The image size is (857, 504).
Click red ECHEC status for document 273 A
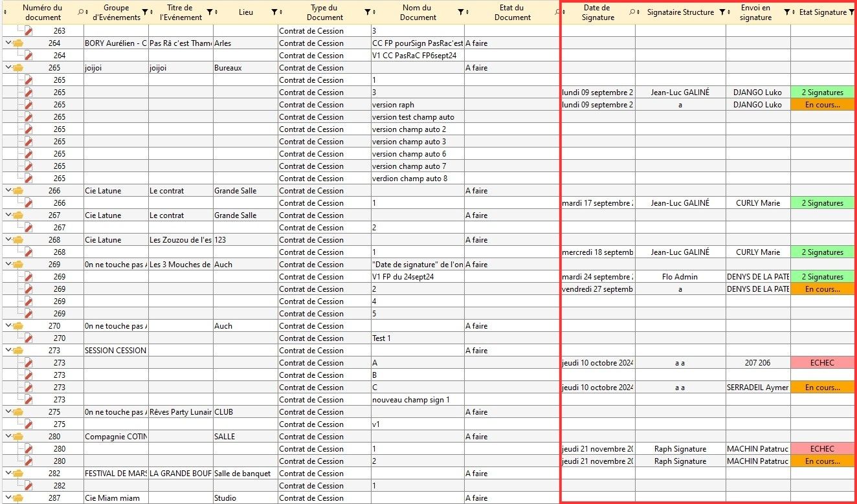(822, 363)
